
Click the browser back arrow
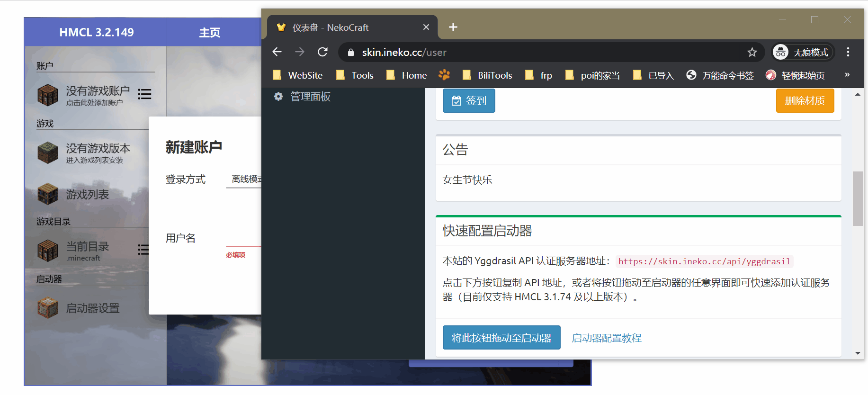(x=277, y=52)
